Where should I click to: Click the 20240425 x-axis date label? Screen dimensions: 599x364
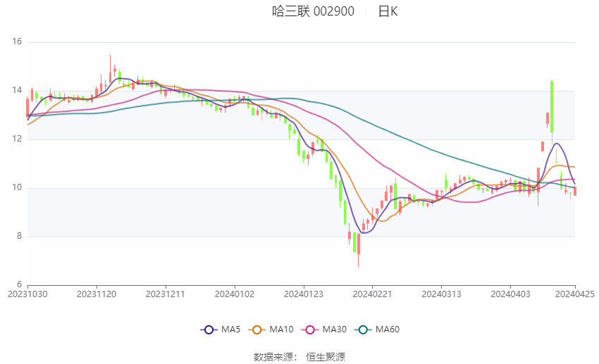(574, 294)
